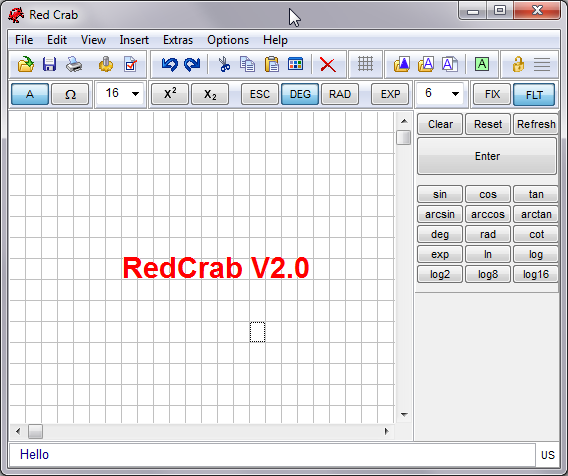Click the stamp icon in the toolbar

[x=106, y=64]
